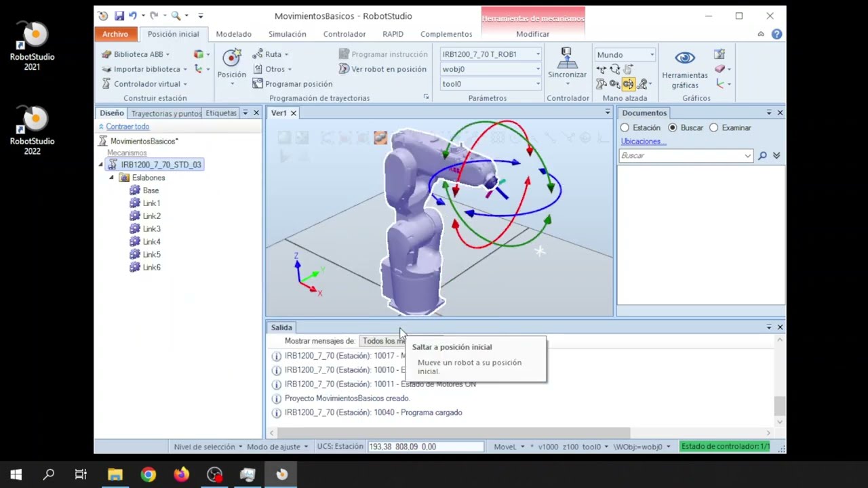Select the Jog Linear tool icon

(614, 84)
